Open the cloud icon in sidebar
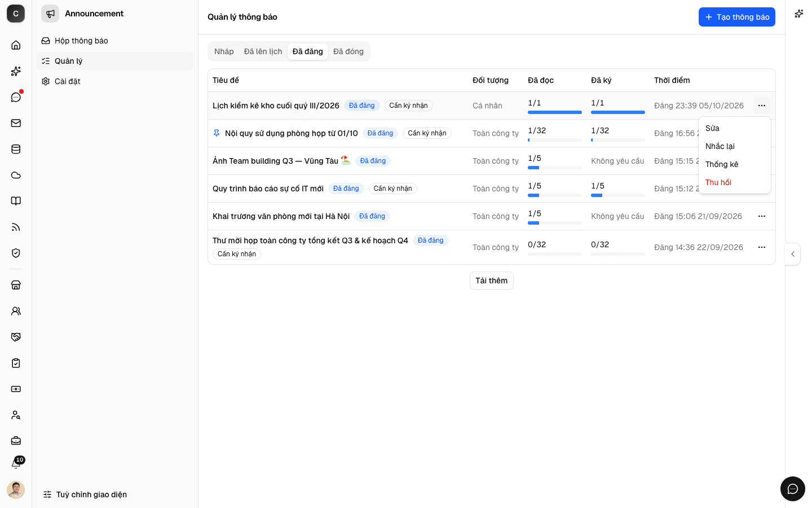Image resolution: width=812 pixels, height=508 pixels. pyautogui.click(x=16, y=175)
